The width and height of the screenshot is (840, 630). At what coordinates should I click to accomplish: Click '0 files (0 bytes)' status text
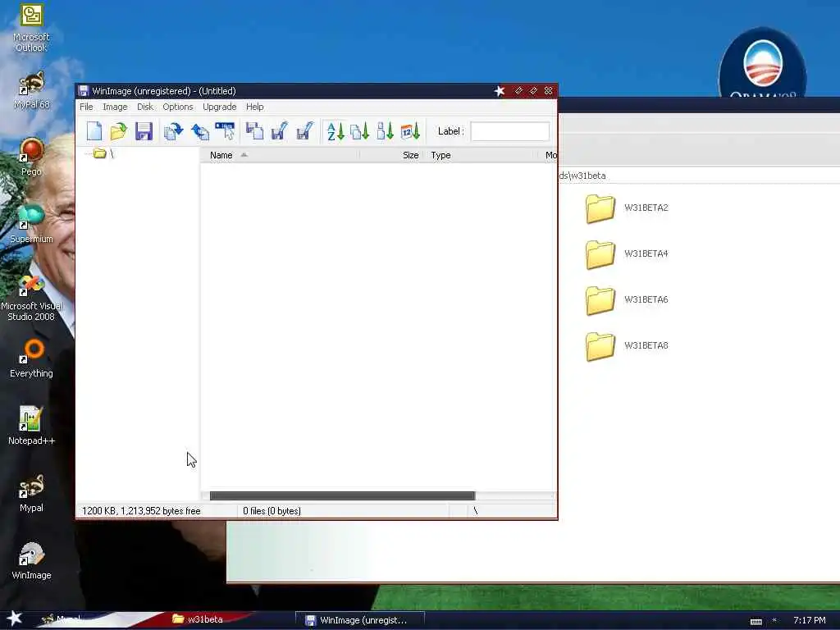[x=272, y=511]
